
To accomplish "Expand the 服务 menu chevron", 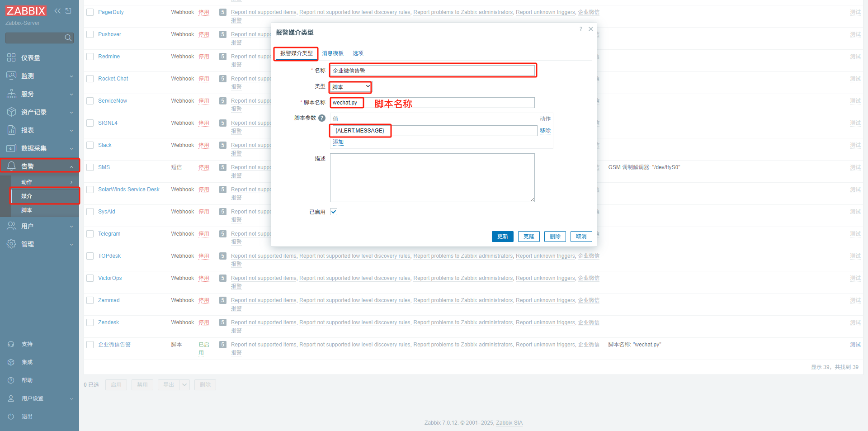I will pyautogui.click(x=71, y=95).
